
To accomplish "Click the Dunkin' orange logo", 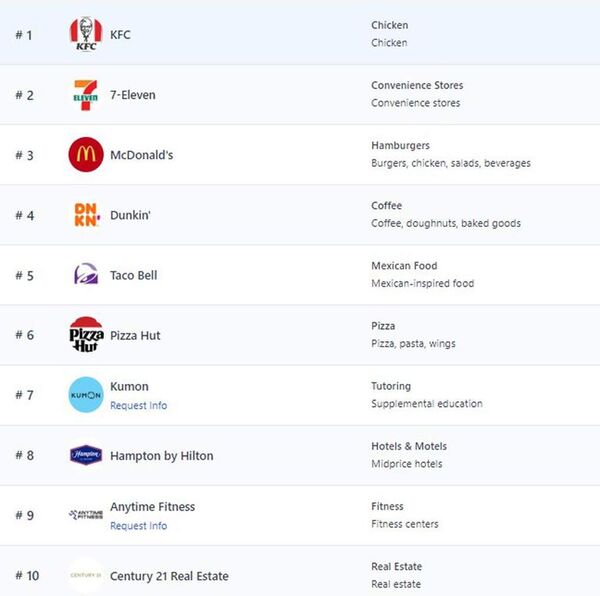I will [87, 215].
